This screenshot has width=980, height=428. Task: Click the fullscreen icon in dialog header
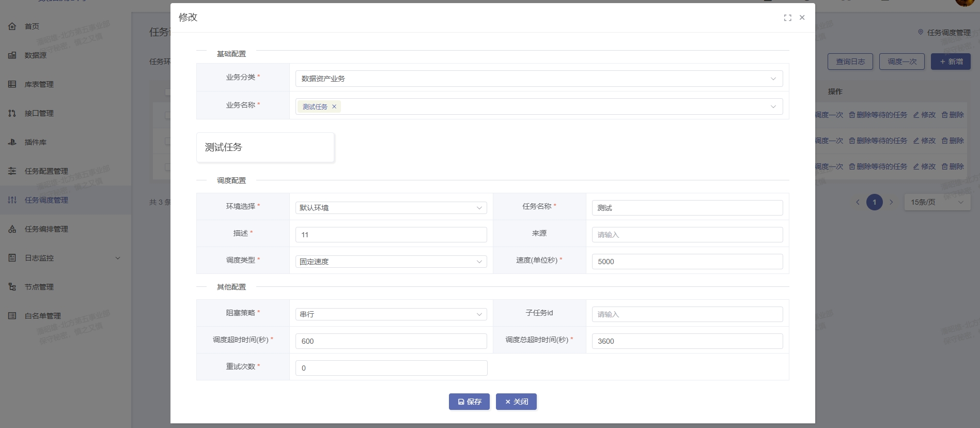pos(787,18)
